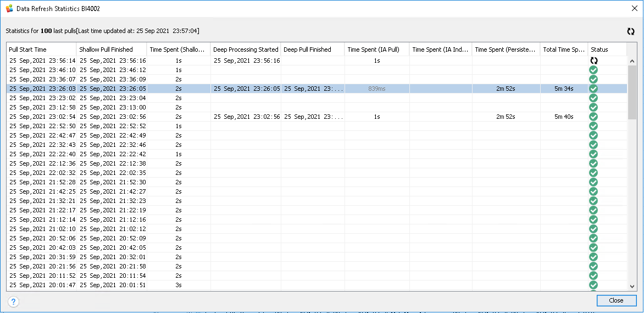Click the success status icon in highlighted 23:26:03 row

(x=593, y=89)
